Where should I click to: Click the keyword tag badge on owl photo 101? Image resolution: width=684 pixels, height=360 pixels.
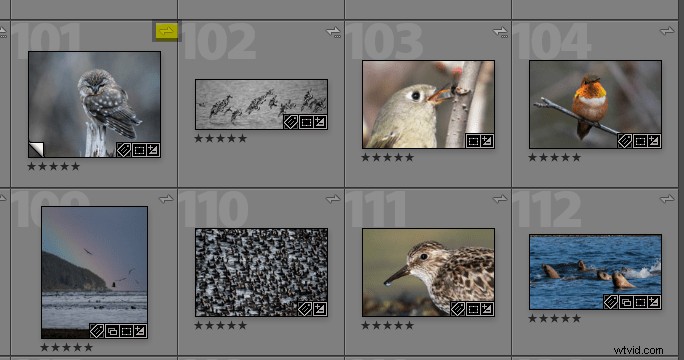123,150
